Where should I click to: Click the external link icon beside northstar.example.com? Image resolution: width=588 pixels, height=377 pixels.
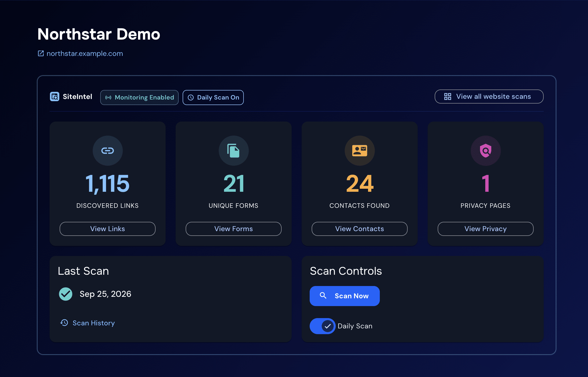[x=41, y=53]
